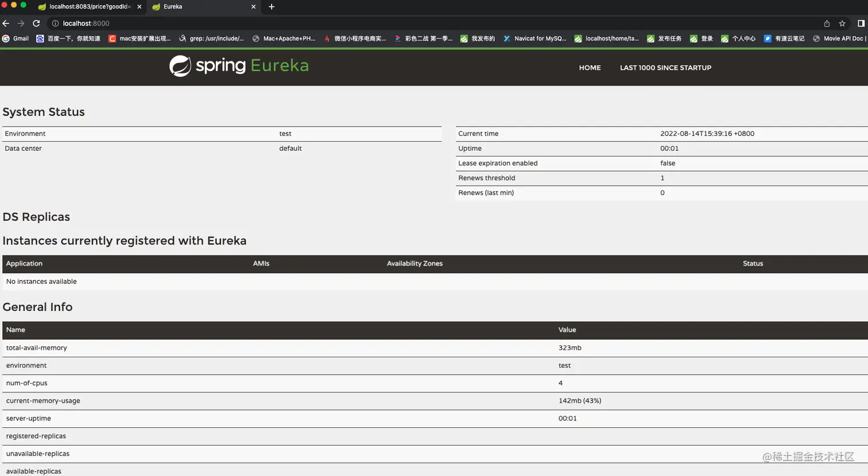Click the available-replicas row name
Viewport: 868px width, 476px height.
click(34, 471)
